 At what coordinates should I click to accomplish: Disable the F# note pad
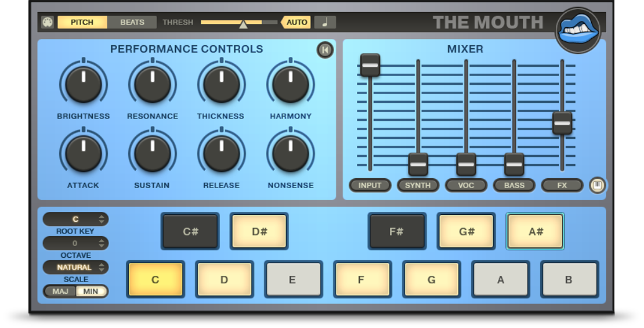coord(397,232)
